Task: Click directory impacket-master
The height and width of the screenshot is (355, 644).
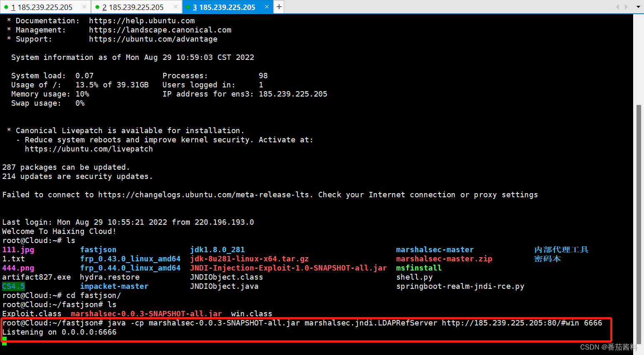Action: 114,286
